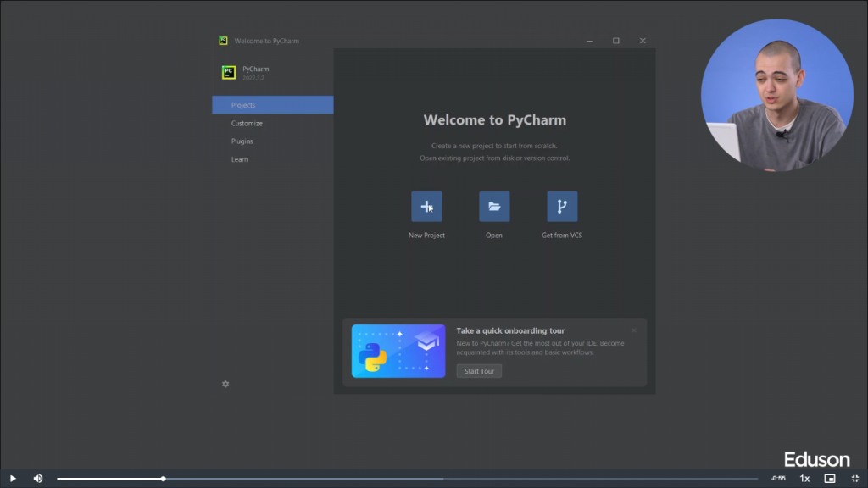868x488 pixels.
Task: Minimize the Welcome to PyCharm window
Action: [x=590, y=41]
